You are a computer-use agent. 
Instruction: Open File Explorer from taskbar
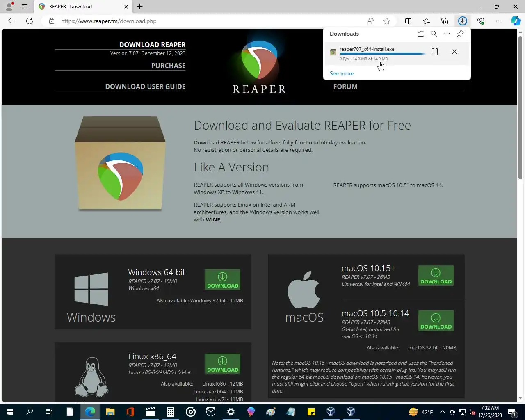[x=110, y=412]
